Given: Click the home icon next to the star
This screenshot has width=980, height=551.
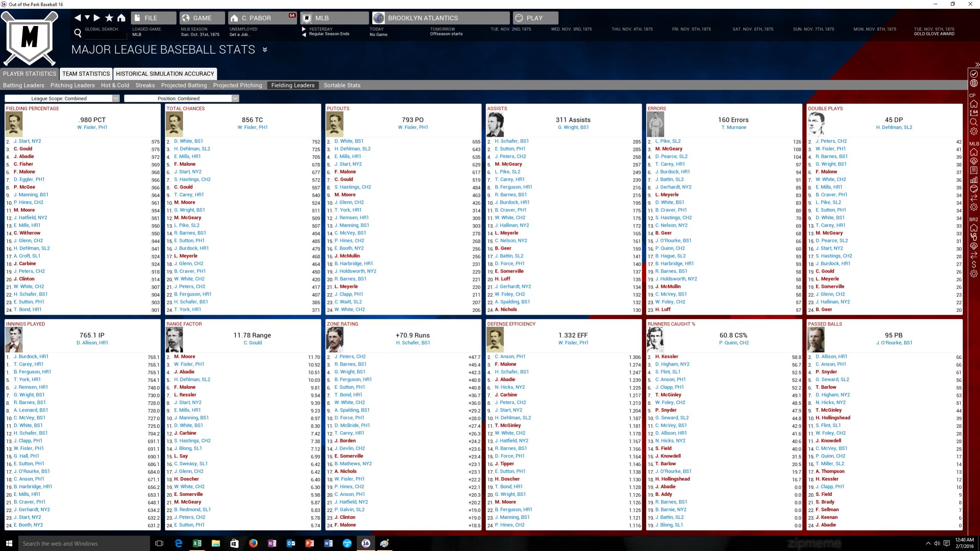Looking at the screenshot, I should point(121,18).
